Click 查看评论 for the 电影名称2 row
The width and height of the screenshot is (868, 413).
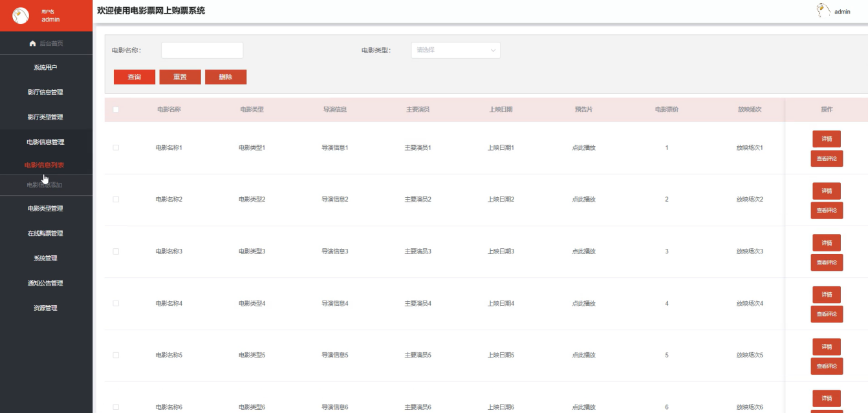(827, 210)
